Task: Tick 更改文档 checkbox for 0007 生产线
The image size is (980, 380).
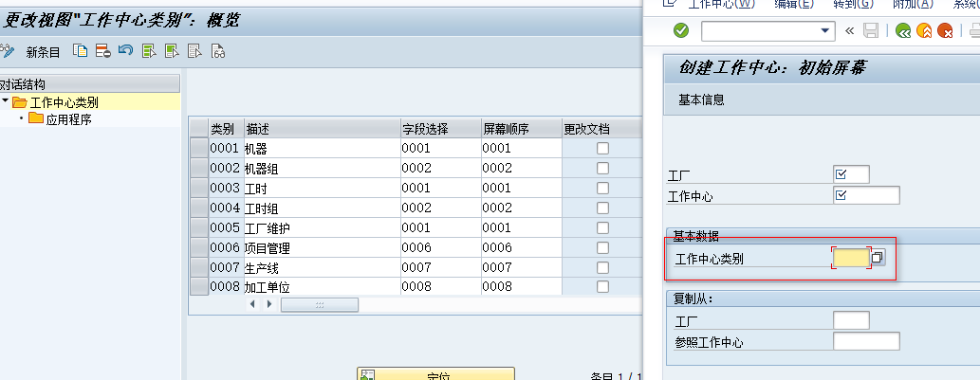Action: point(602,267)
